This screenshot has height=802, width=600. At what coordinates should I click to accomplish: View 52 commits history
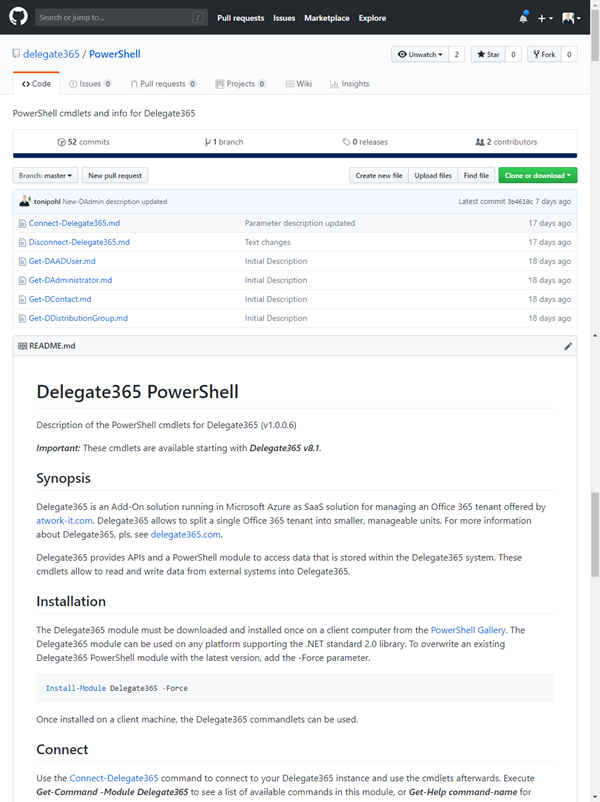(x=83, y=142)
